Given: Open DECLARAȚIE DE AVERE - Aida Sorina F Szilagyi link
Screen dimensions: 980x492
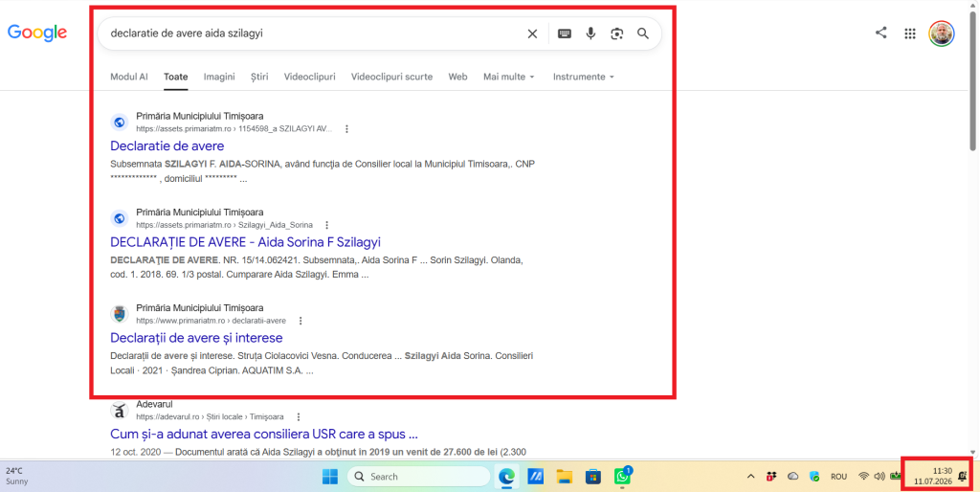Looking at the screenshot, I should [245, 242].
